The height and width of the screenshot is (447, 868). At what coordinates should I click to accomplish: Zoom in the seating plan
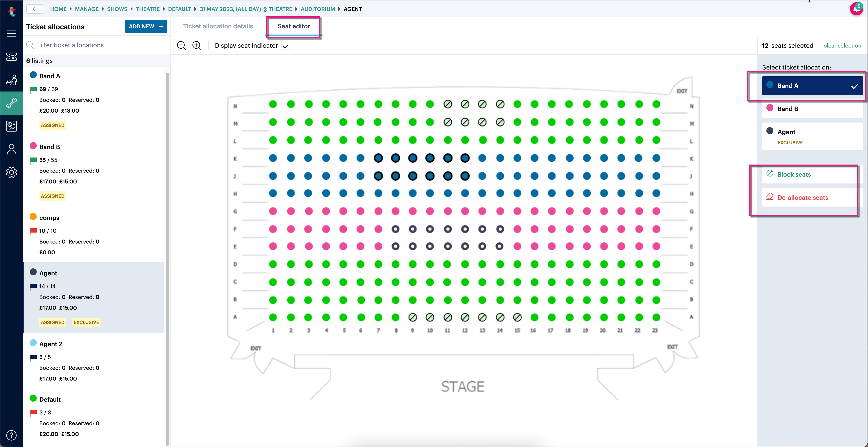197,46
